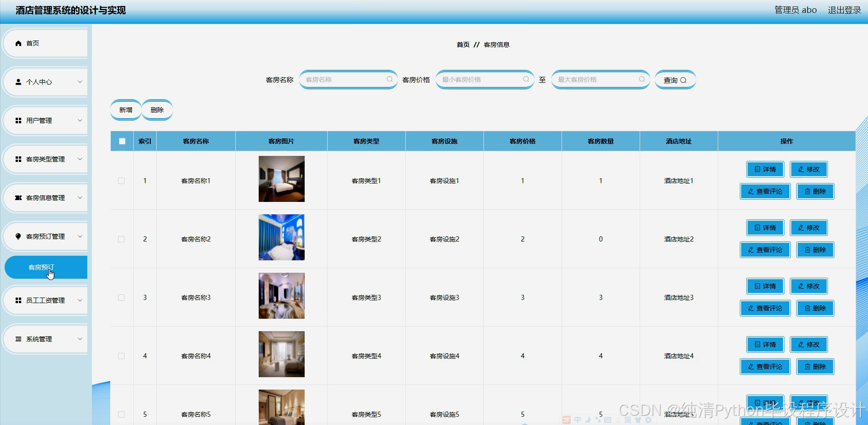Check the checkbox for 客房名称1 row
The height and width of the screenshot is (425, 868).
click(x=121, y=180)
